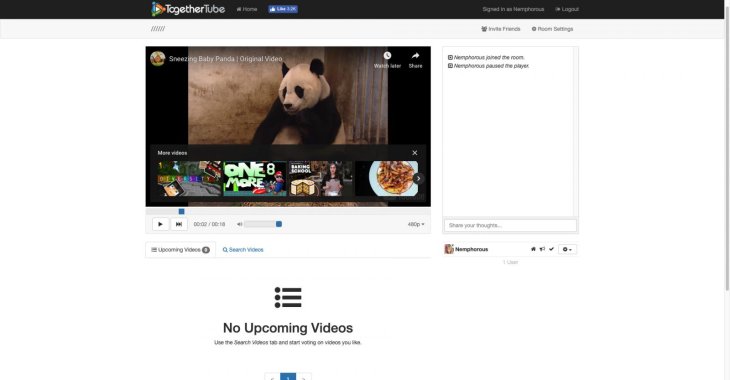Open the food plate video thumbnail

(386, 178)
